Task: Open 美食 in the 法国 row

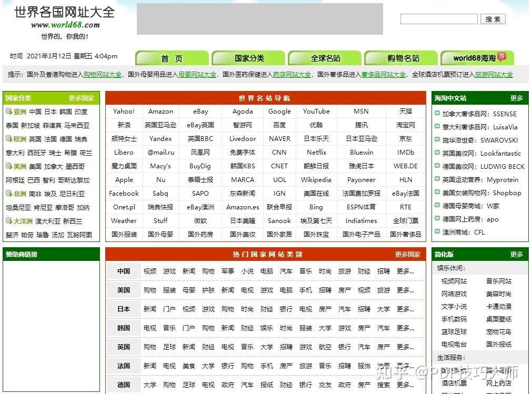Action: (188, 366)
